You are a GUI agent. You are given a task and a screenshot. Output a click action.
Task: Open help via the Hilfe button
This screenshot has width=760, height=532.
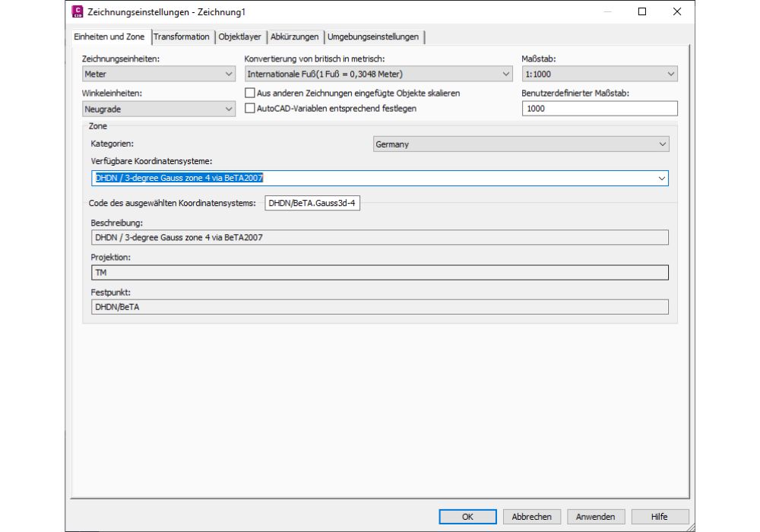660,516
